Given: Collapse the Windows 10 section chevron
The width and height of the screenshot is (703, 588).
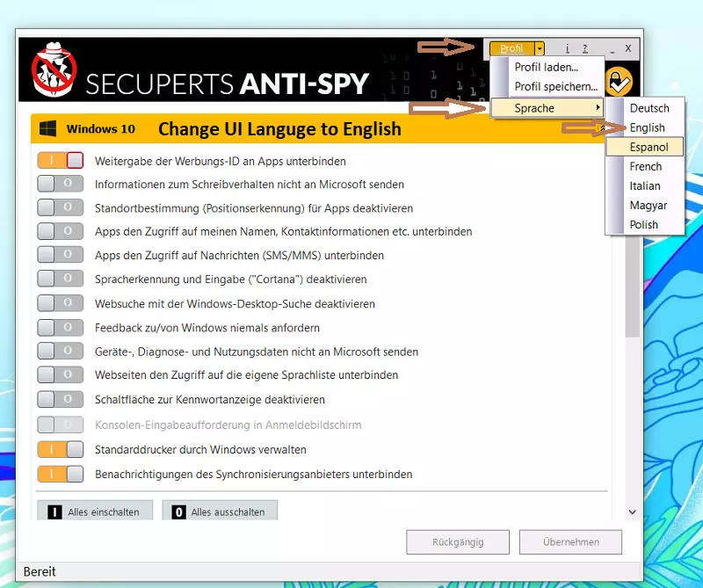Looking at the screenshot, I should (601, 128).
